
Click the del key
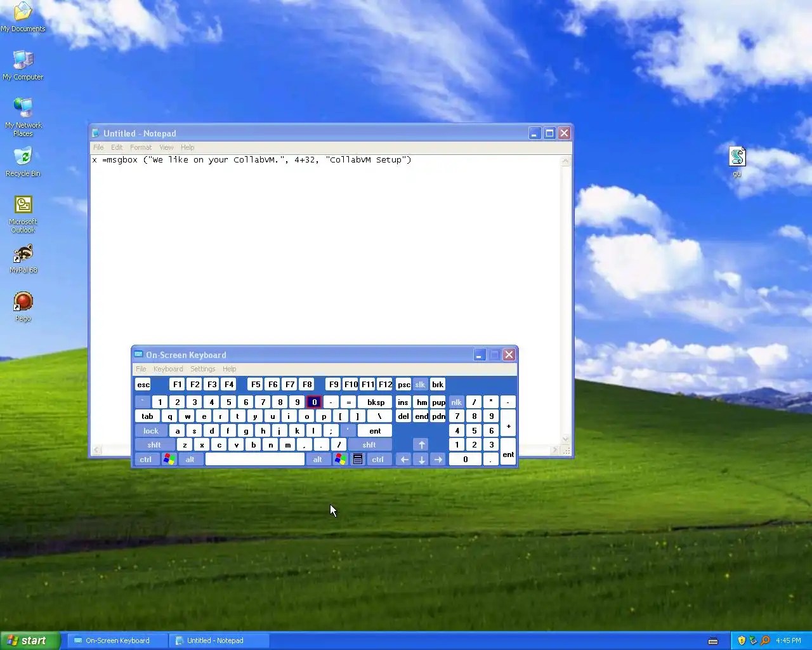(x=403, y=416)
